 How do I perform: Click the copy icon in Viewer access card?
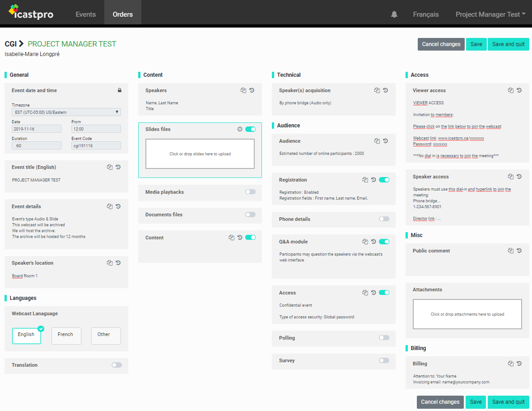click(511, 90)
